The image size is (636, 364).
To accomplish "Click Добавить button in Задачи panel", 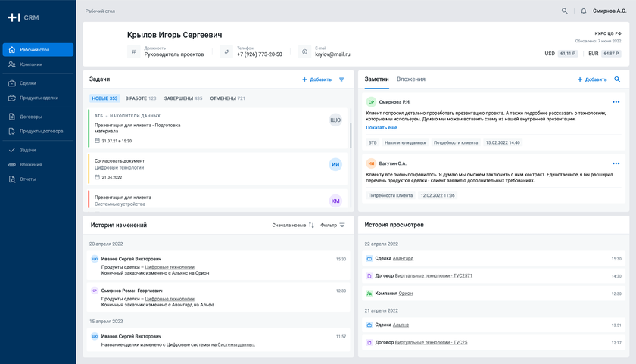I will coord(316,79).
